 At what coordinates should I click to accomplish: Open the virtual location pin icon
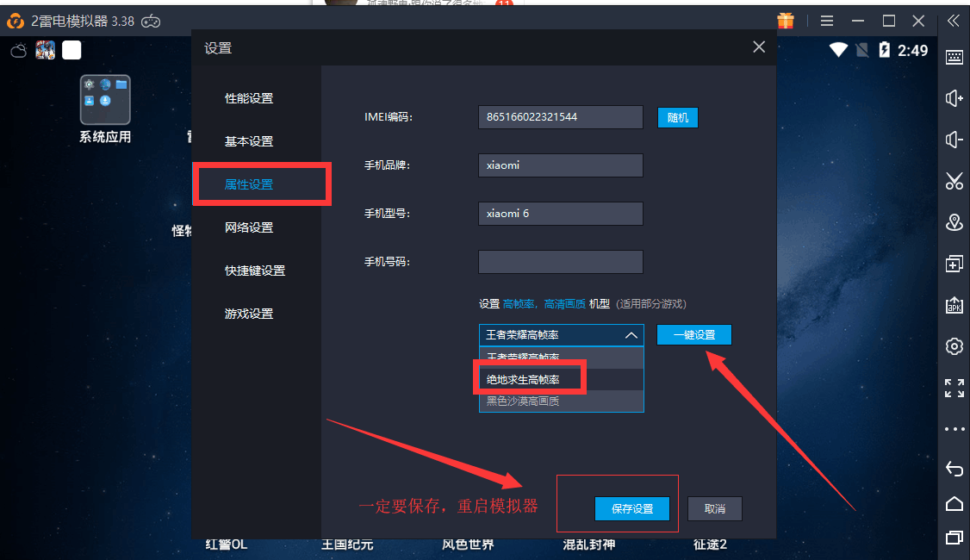pyautogui.click(x=954, y=222)
